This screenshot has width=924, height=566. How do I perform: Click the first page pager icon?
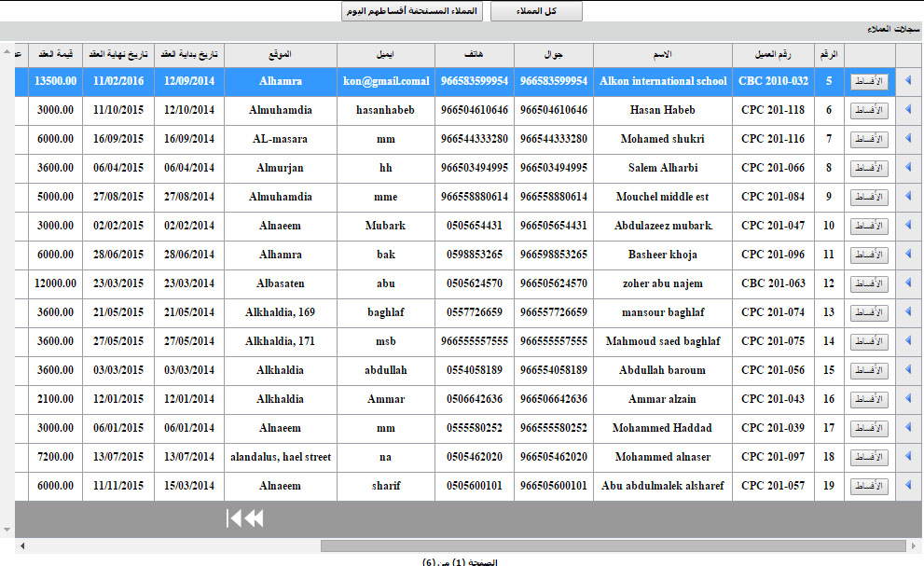[x=233, y=518]
